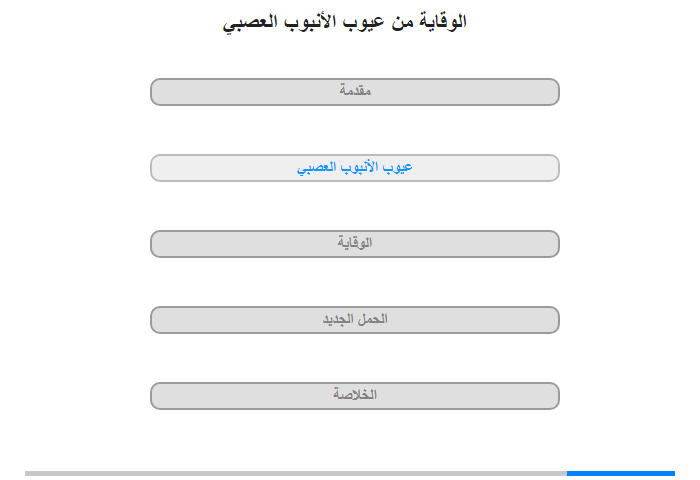Click the blue filled progress bar segment
This screenshot has height=480, width=700.
(621, 473)
